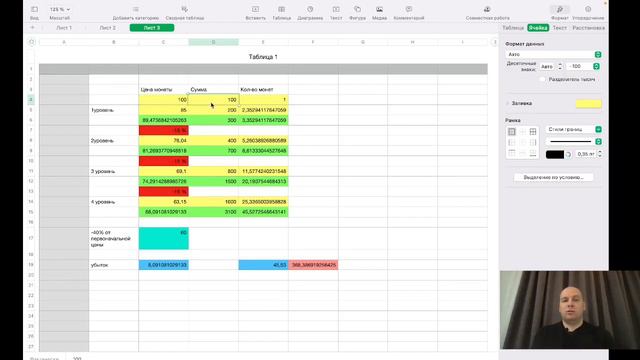Open the negative number -100 format dropdown

click(583, 66)
